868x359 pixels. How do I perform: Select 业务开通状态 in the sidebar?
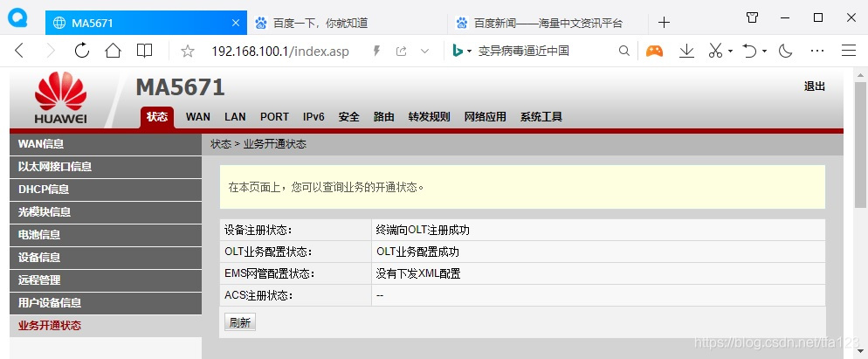(106, 326)
